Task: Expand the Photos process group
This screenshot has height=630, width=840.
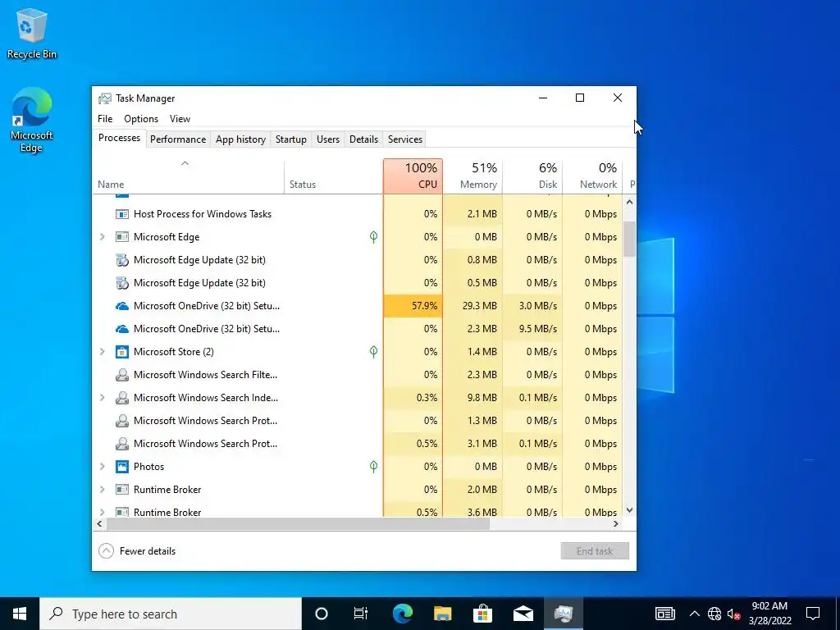Action: coord(103,467)
